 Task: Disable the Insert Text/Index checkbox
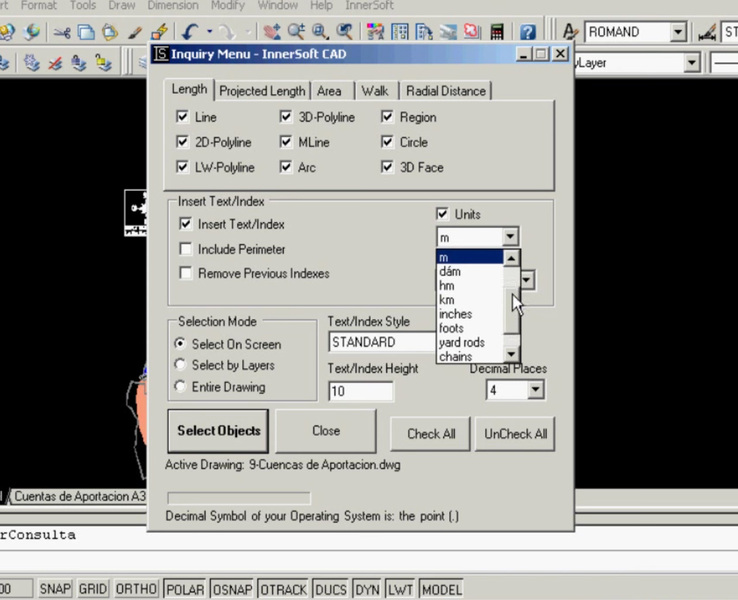(185, 224)
